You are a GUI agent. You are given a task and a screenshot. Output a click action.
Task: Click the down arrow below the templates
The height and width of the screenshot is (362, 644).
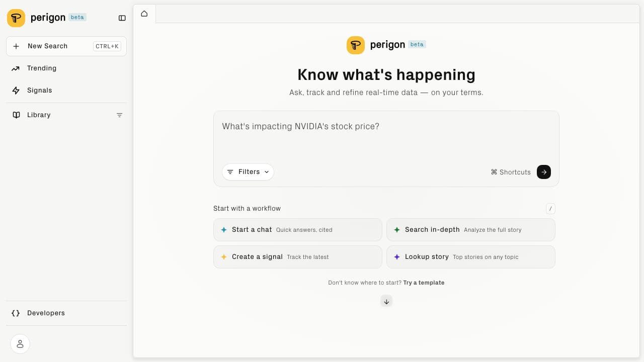386,302
